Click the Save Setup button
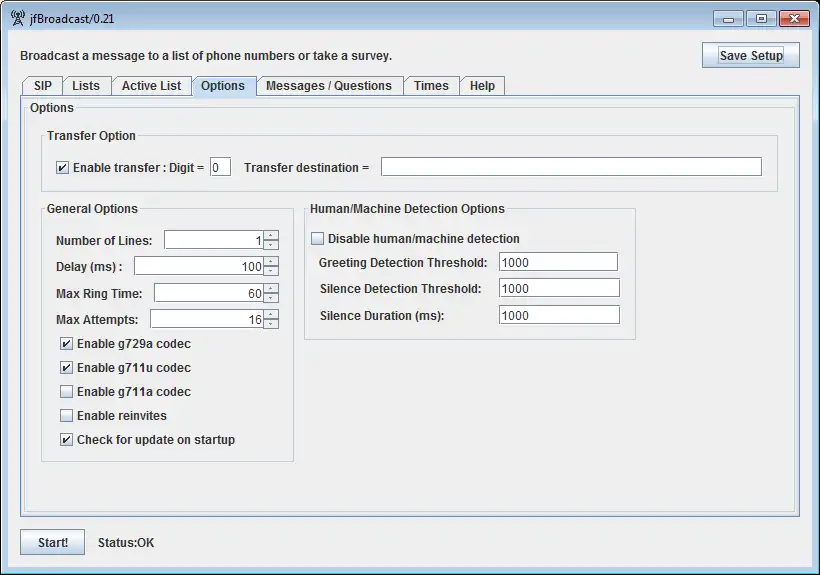This screenshot has height=575, width=820. pos(751,55)
